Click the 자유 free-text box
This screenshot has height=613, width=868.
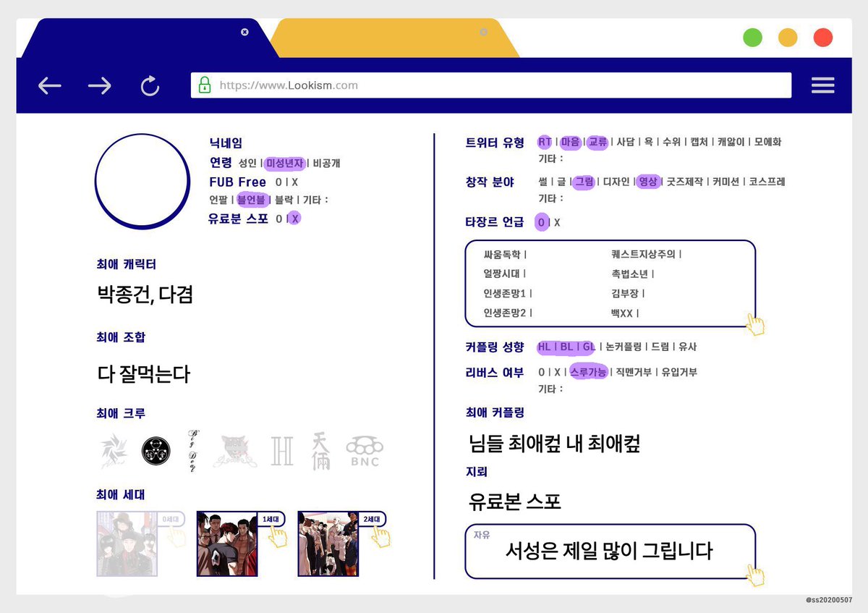pos(610,551)
